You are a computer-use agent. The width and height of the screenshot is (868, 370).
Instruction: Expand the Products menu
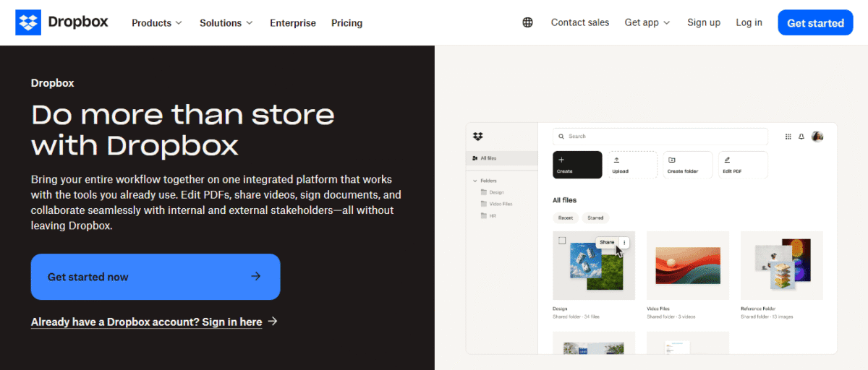pos(157,22)
